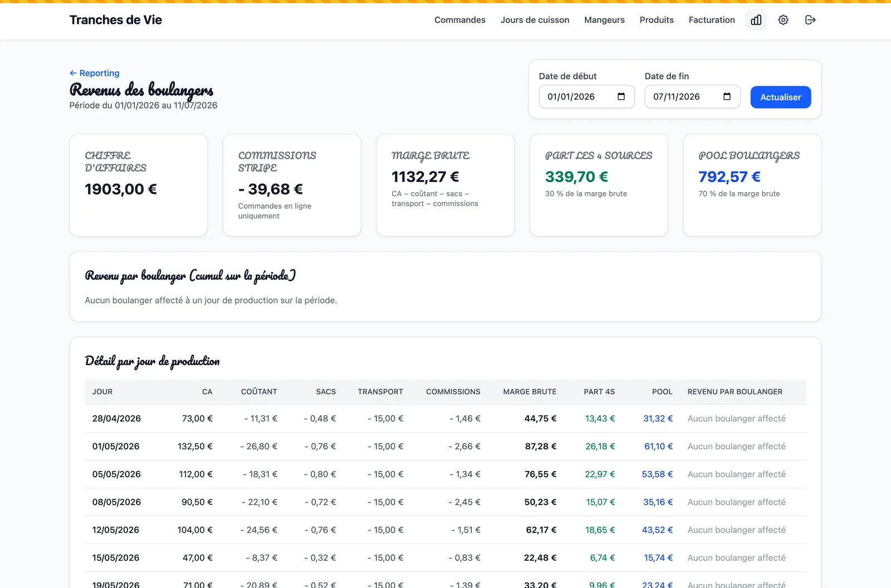The width and height of the screenshot is (891, 588).
Task: Navigate to the Produits section
Action: 657,20
